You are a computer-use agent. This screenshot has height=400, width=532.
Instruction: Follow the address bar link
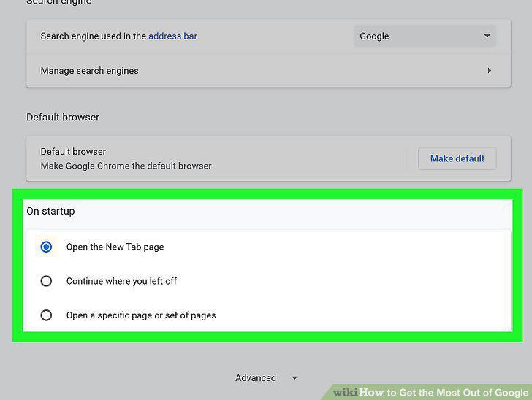point(172,36)
